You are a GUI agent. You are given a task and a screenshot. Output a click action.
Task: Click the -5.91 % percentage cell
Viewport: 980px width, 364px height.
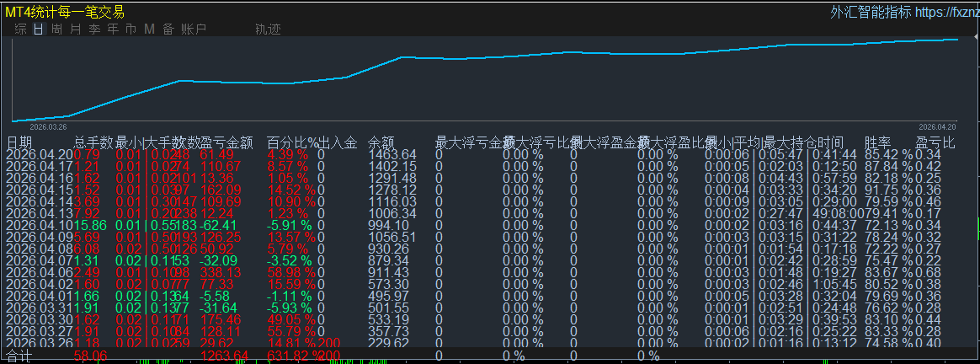click(x=290, y=225)
